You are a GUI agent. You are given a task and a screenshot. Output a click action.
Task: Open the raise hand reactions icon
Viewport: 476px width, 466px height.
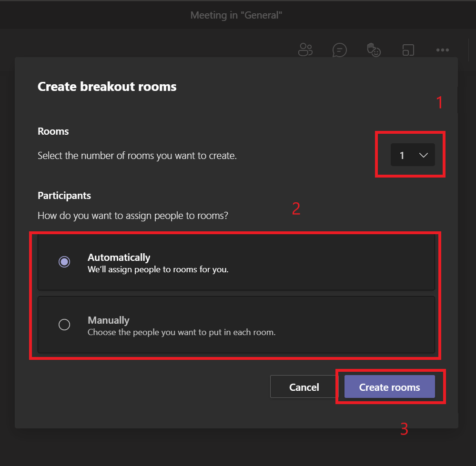click(x=374, y=50)
